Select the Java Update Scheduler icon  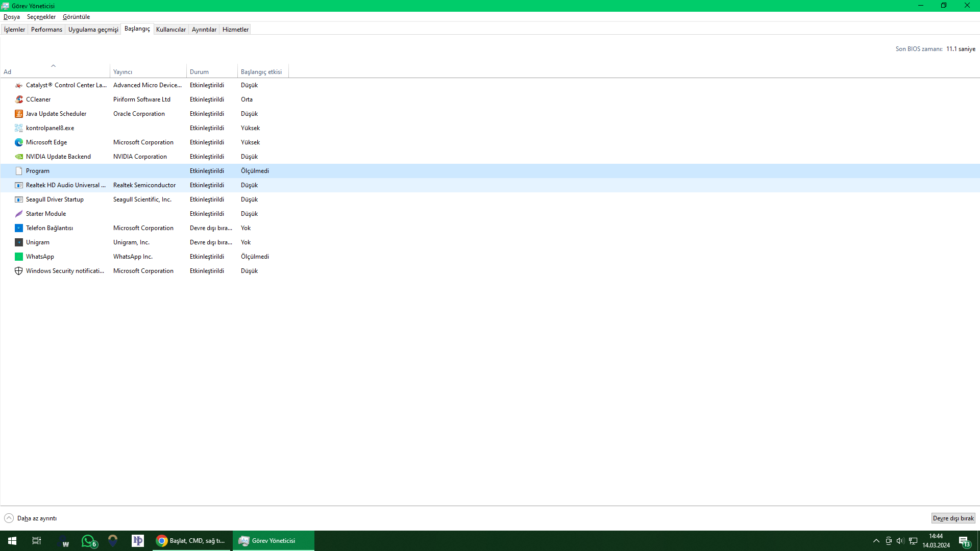(x=19, y=114)
